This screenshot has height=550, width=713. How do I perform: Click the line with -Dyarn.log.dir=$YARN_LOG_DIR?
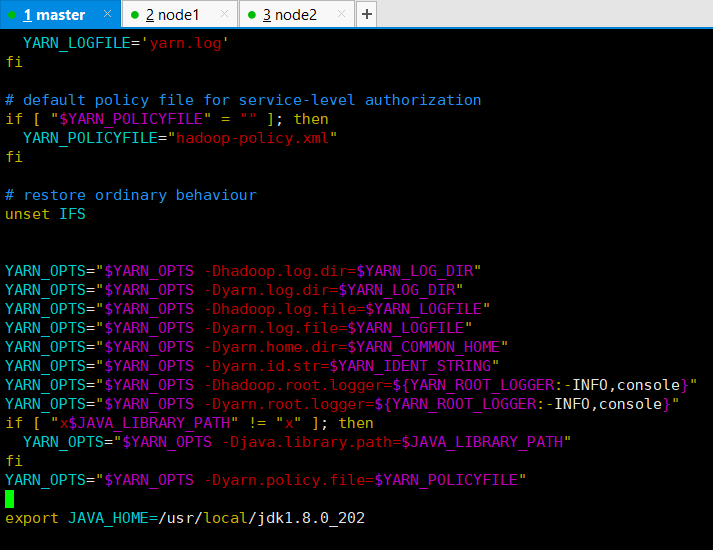(x=234, y=290)
